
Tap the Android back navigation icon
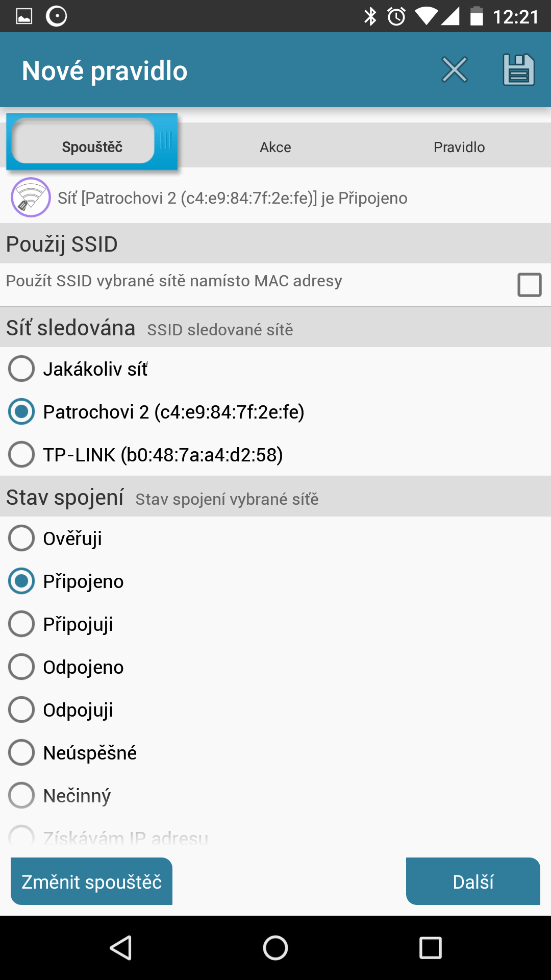click(121, 948)
